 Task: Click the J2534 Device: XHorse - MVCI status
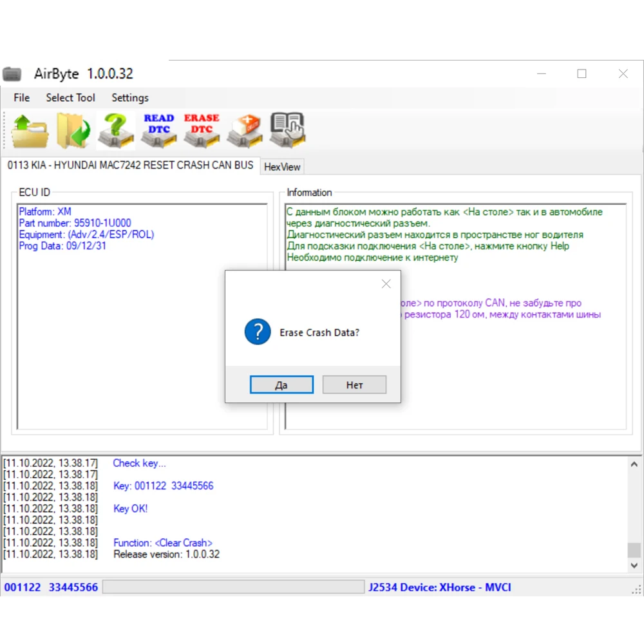(439, 587)
